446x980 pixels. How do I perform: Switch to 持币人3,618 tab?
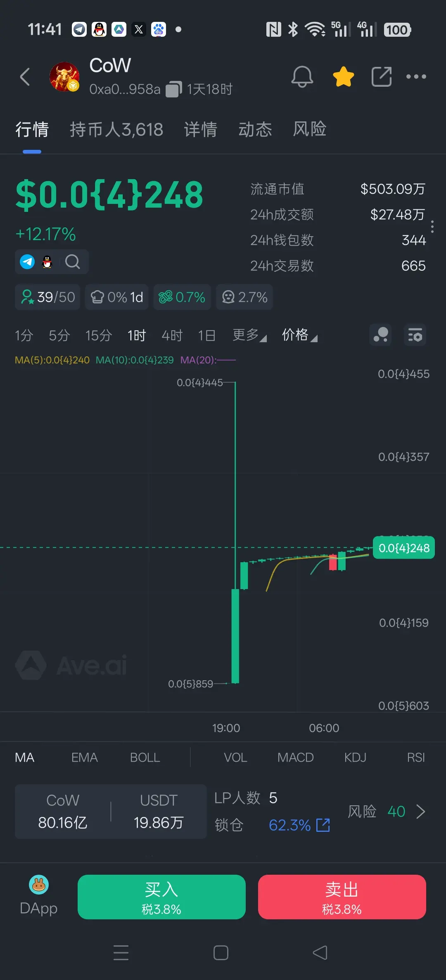coord(116,130)
